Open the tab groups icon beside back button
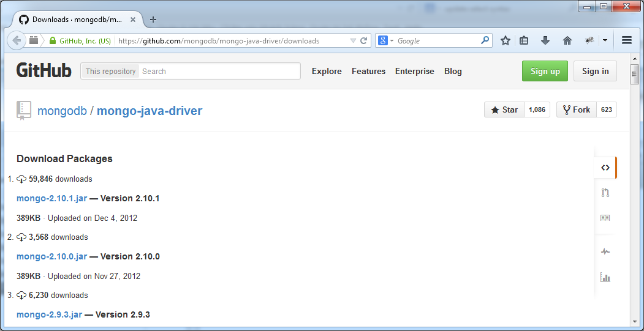Image resolution: width=644 pixels, height=331 pixels. (x=34, y=40)
